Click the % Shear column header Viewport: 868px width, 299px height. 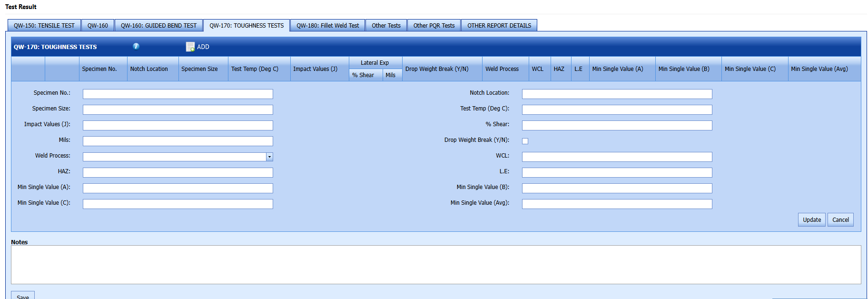pyautogui.click(x=363, y=75)
